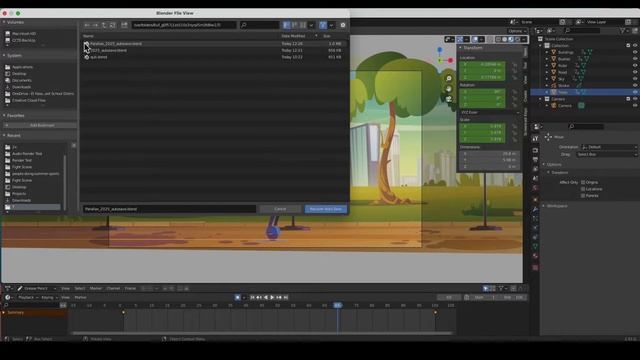Go forward in file browser history
Viewport: 640px width, 360px height.
pyautogui.click(x=95, y=25)
